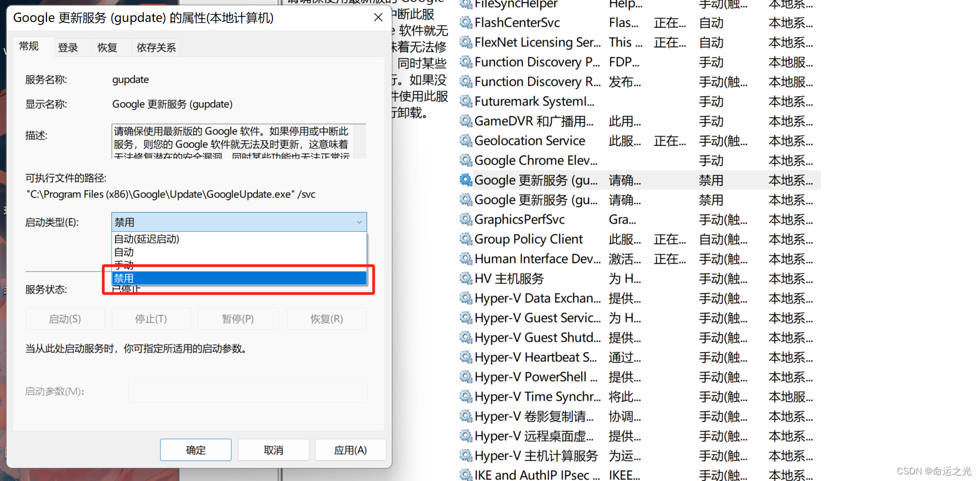Choose 自动 option in startup type list
Viewport: 980px width, 481px height.
pos(239,252)
